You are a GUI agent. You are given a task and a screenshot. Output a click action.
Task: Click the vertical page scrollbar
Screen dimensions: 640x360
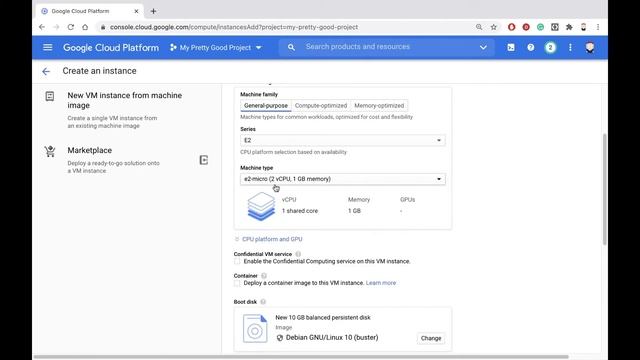[604, 189]
